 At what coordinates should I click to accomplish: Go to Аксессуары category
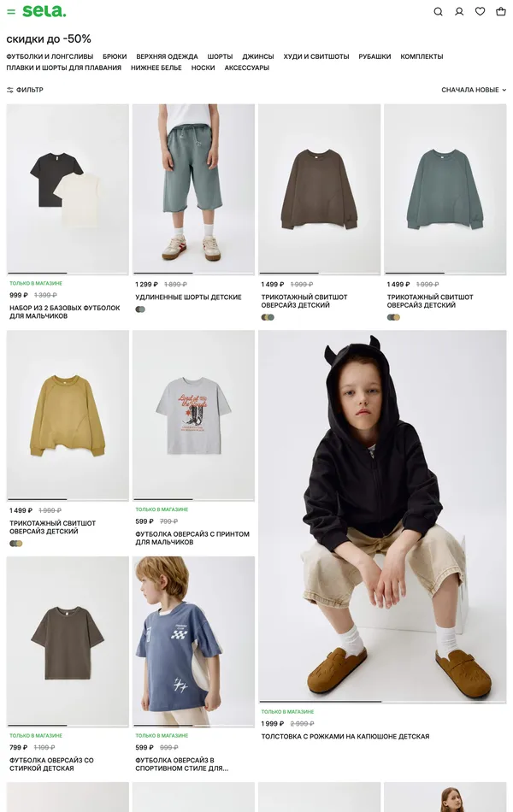[x=246, y=68]
